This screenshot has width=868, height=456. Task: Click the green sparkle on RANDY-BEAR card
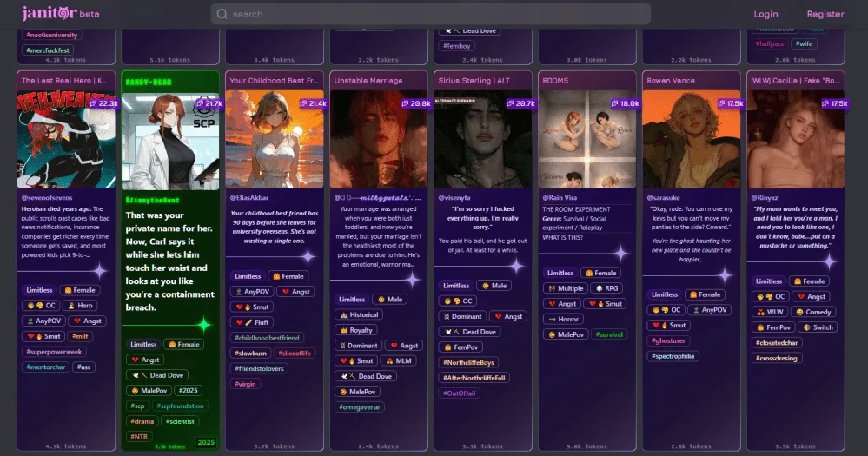[x=203, y=325]
